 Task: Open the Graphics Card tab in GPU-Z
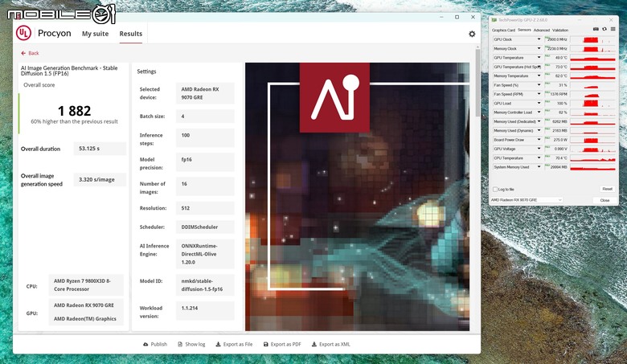click(503, 31)
